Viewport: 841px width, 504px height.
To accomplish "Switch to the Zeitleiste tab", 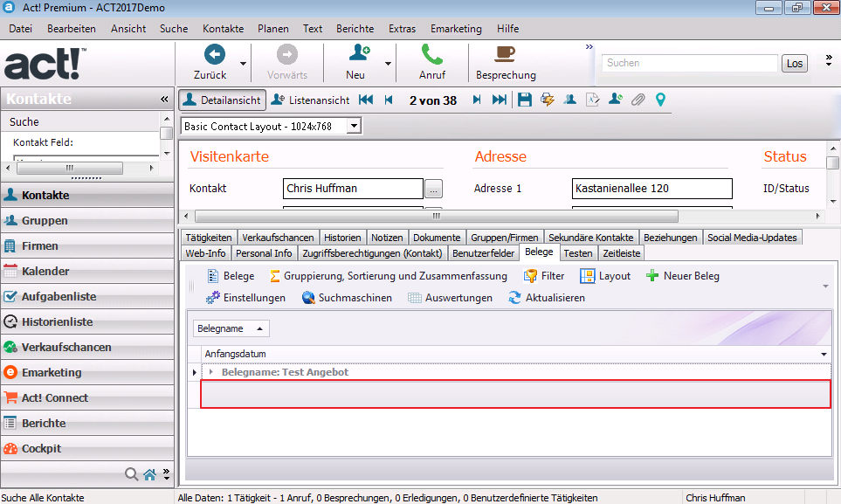I will [x=621, y=252].
